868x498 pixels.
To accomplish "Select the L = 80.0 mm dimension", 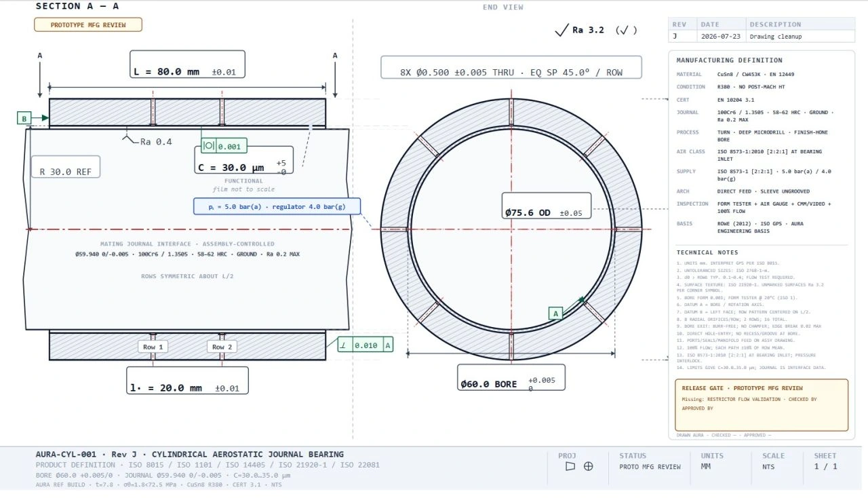I will coord(186,64).
